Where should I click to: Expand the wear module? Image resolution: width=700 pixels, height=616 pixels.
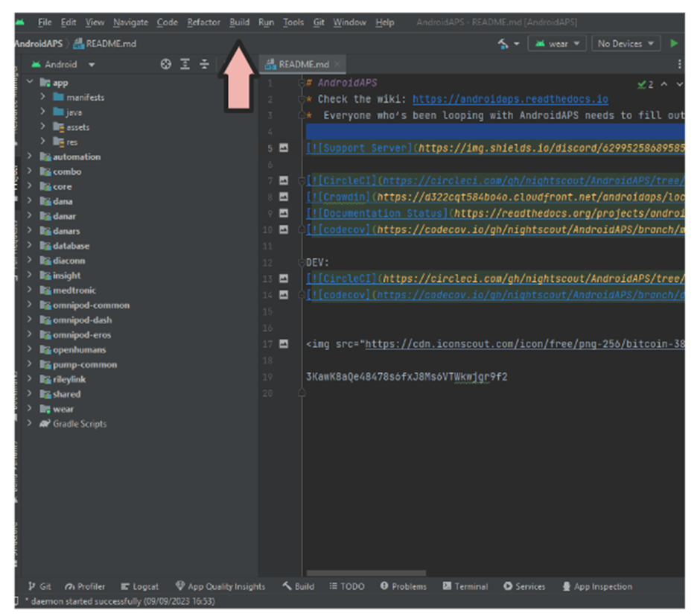coord(30,408)
